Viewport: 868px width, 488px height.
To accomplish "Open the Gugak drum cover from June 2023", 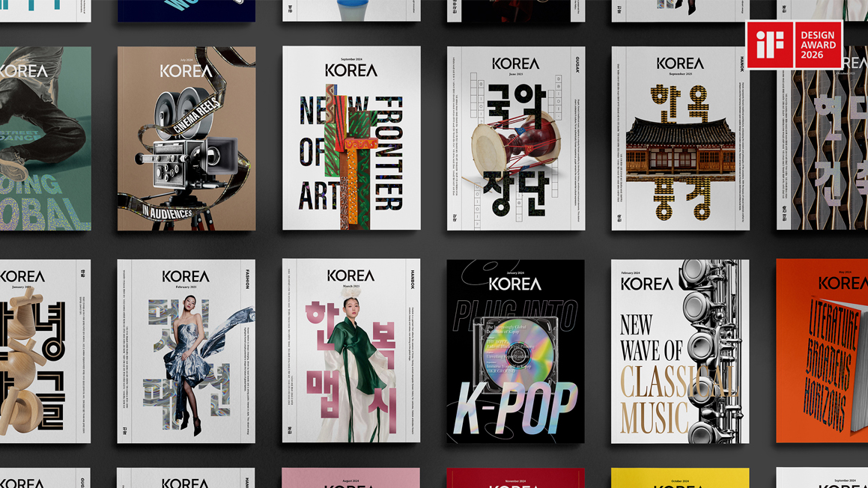I will pos(516,138).
